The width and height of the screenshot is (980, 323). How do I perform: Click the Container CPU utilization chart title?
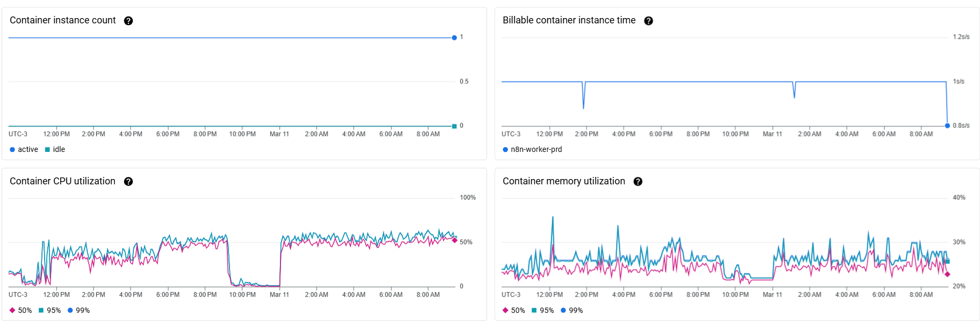tap(62, 181)
